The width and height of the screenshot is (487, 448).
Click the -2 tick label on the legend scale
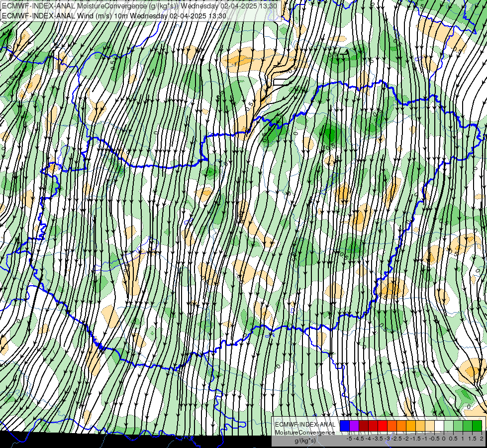(406, 439)
